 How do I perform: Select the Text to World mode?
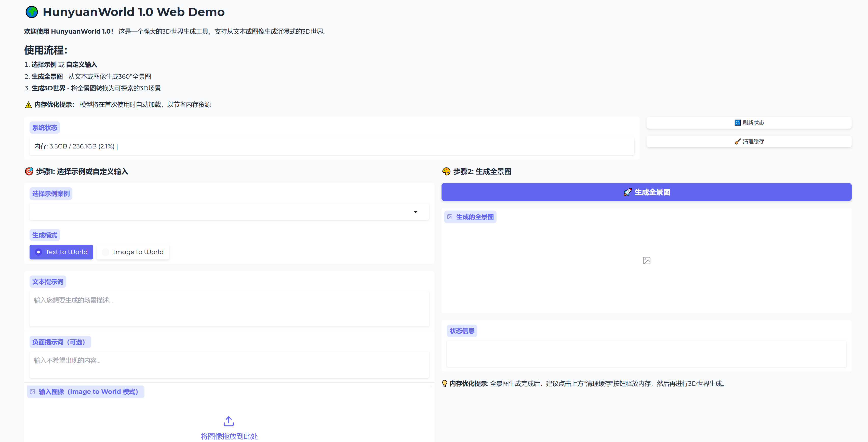point(61,252)
